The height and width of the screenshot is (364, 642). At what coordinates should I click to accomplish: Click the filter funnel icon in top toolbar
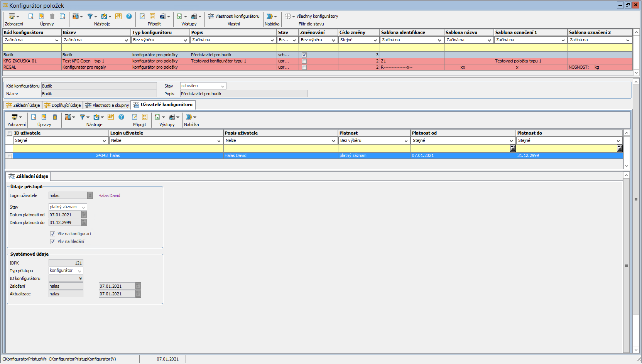point(90,16)
